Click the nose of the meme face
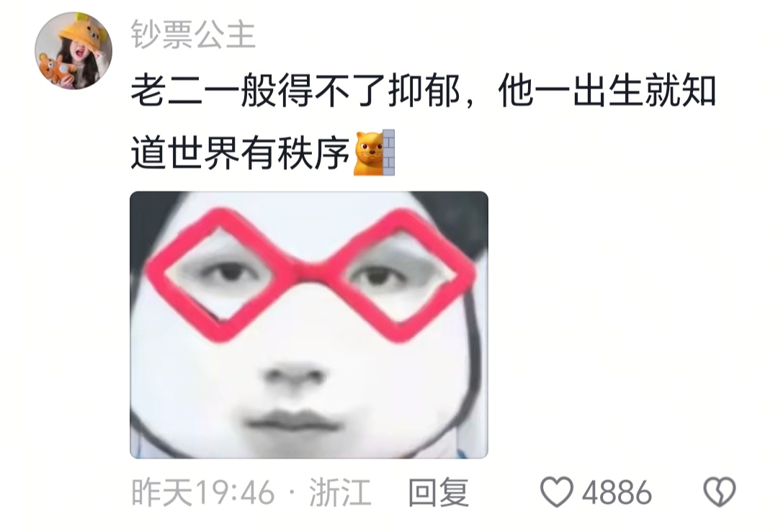Image resolution: width=778 pixels, height=532 pixels. [295, 375]
